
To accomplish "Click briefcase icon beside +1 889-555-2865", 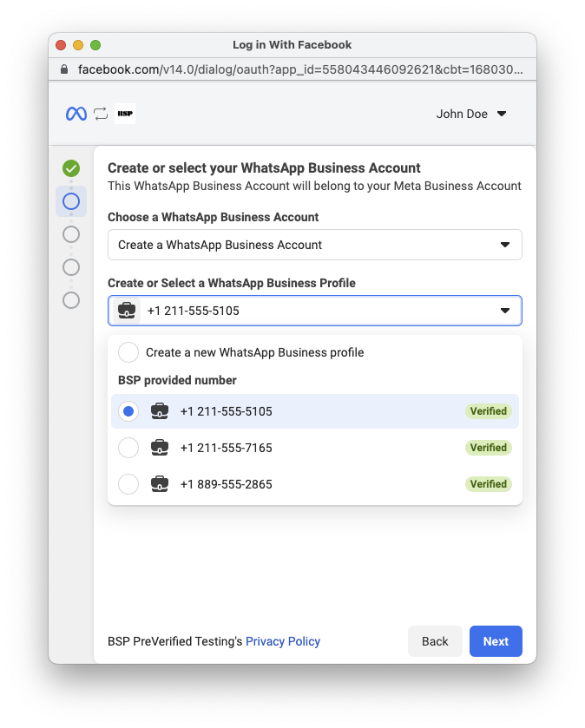I will click(160, 484).
